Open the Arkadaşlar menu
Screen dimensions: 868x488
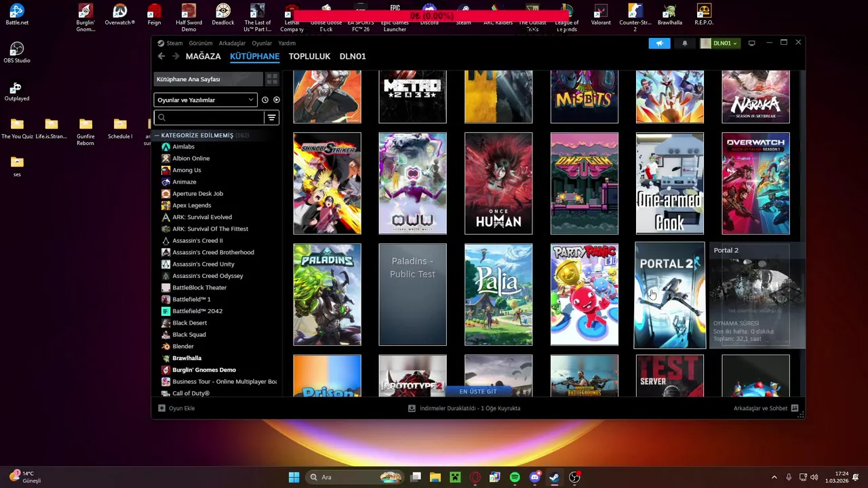coord(232,43)
